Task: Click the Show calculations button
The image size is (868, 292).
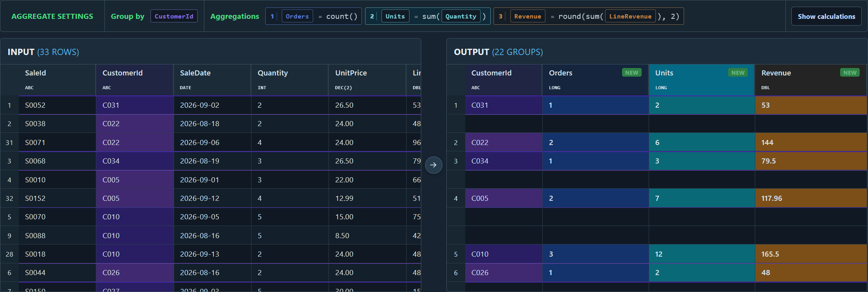Action: tap(826, 17)
